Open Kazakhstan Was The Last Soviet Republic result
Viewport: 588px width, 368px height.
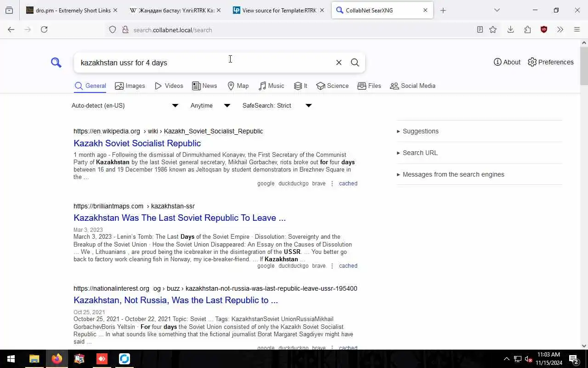tap(180, 218)
